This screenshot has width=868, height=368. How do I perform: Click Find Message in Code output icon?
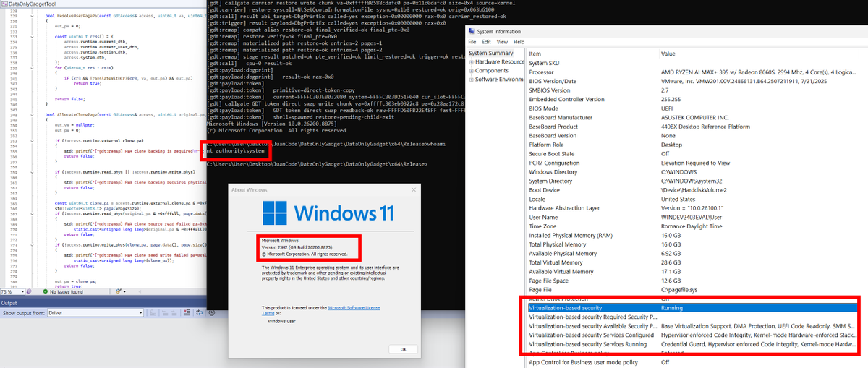click(x=153, y=312)
